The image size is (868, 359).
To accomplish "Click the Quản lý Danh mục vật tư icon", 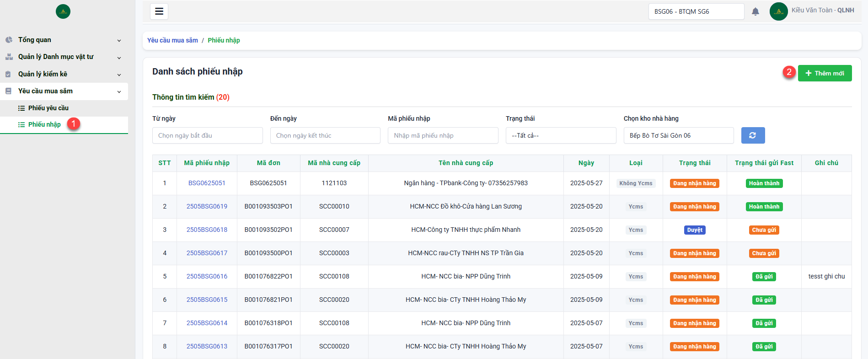I will point(9,57).
